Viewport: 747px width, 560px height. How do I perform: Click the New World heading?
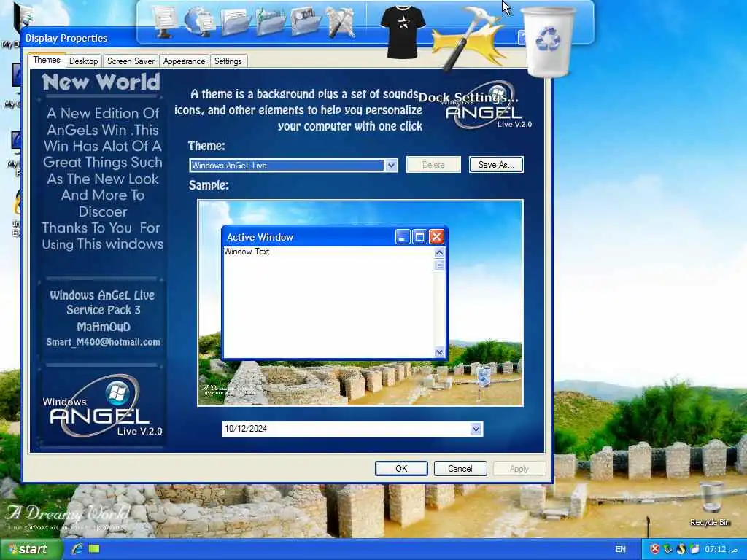tap(101, 82)
